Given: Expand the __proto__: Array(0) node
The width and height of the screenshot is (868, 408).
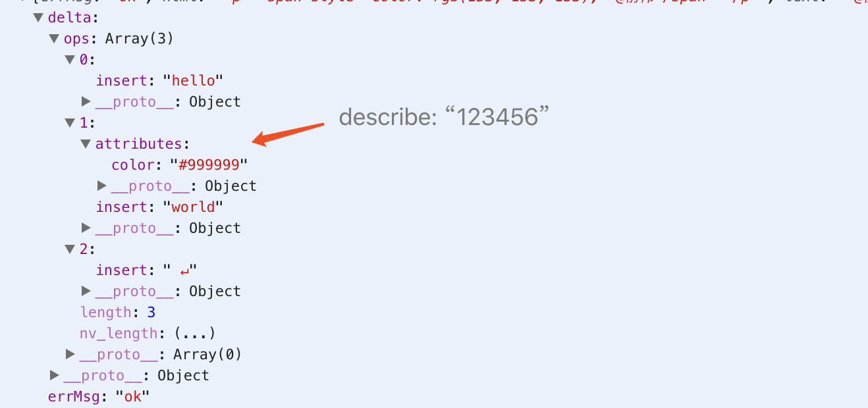Looking at the screenshot, I should coord(70,354).
